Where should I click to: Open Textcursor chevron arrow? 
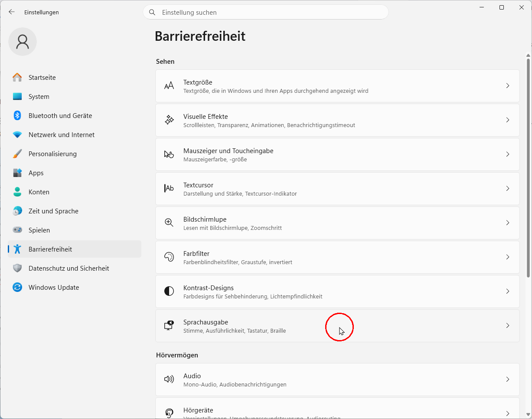point(508,189)
